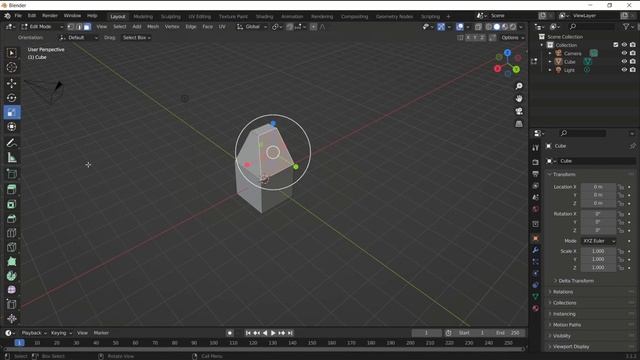This screenshot has width=640, height=360.
Task: Select the Rotate tool
Action: pyautogui.click(x=11, y=98)
